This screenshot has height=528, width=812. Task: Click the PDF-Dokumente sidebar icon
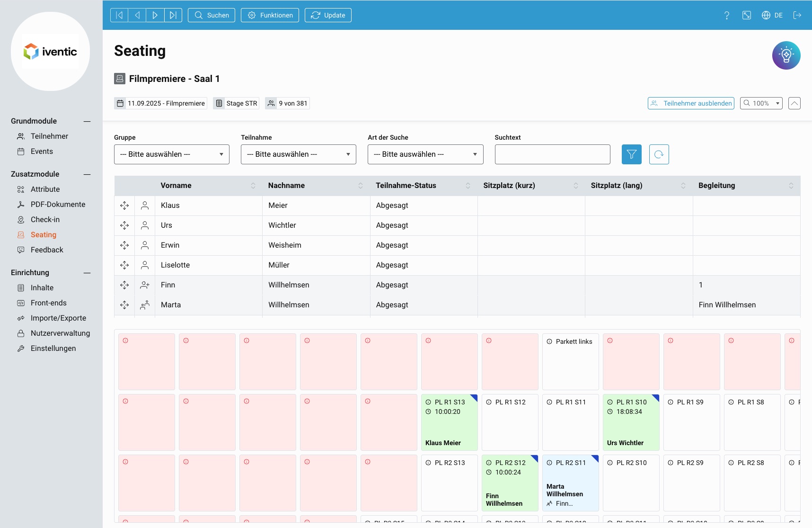click(20, 204)
